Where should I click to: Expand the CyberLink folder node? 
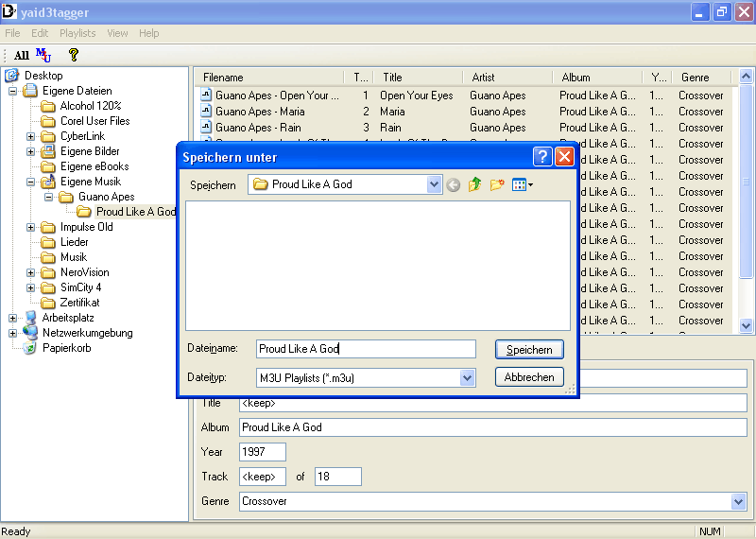30,136
